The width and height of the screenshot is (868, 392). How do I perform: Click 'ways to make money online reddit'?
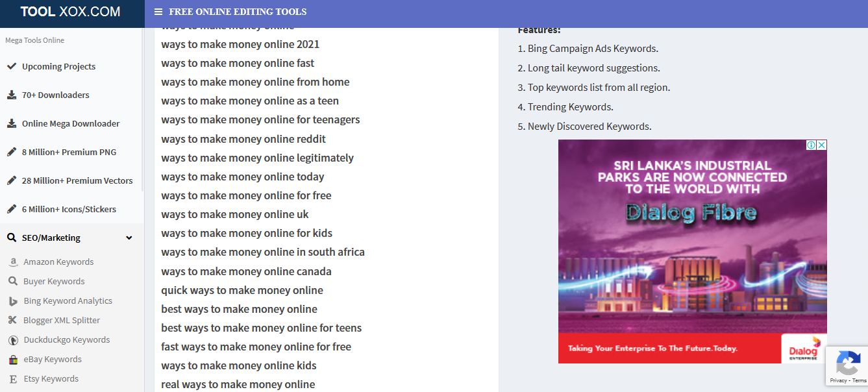[x=243, y=139]
